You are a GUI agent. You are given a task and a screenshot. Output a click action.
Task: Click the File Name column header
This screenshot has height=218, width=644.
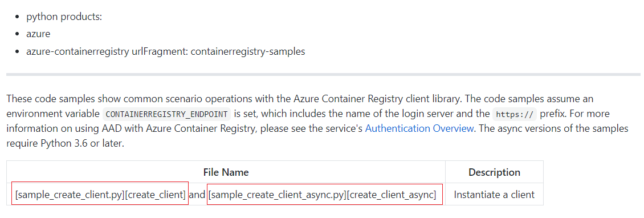pyautogui.click(x=226, y=172)
